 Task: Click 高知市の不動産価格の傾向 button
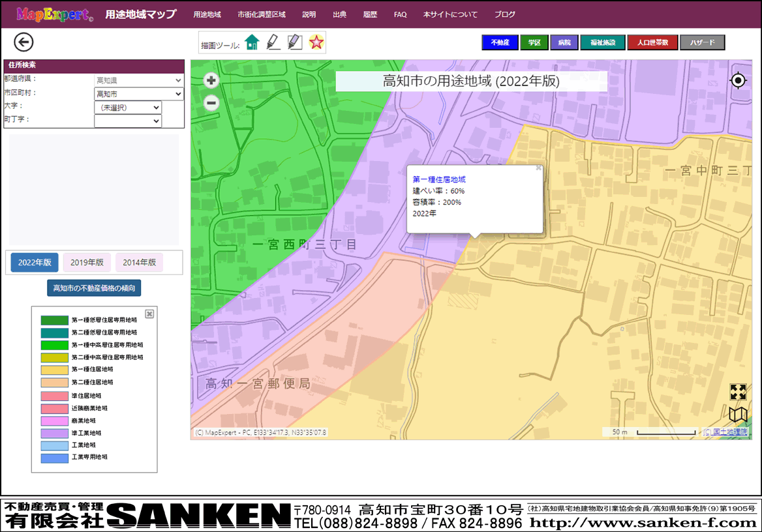(94, 288)
